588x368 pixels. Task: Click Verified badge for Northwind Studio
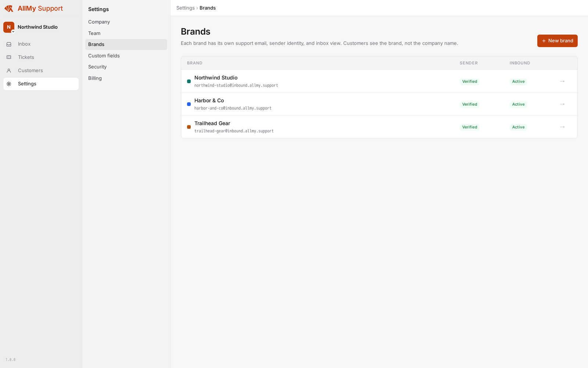tap(470, 82)
